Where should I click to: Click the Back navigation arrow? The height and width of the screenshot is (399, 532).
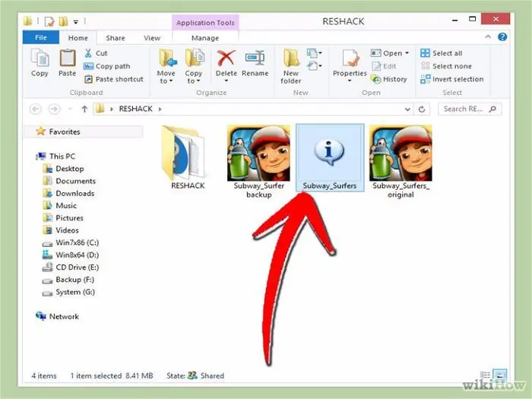36,109
